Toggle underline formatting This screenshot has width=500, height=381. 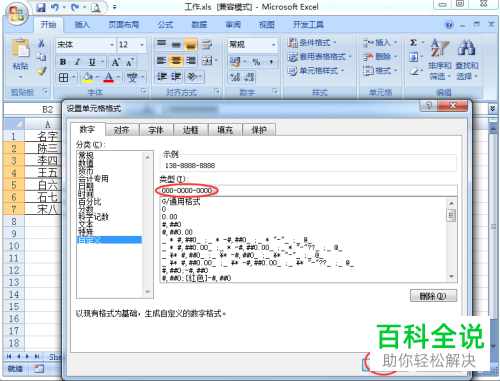(x=92, y=62)
